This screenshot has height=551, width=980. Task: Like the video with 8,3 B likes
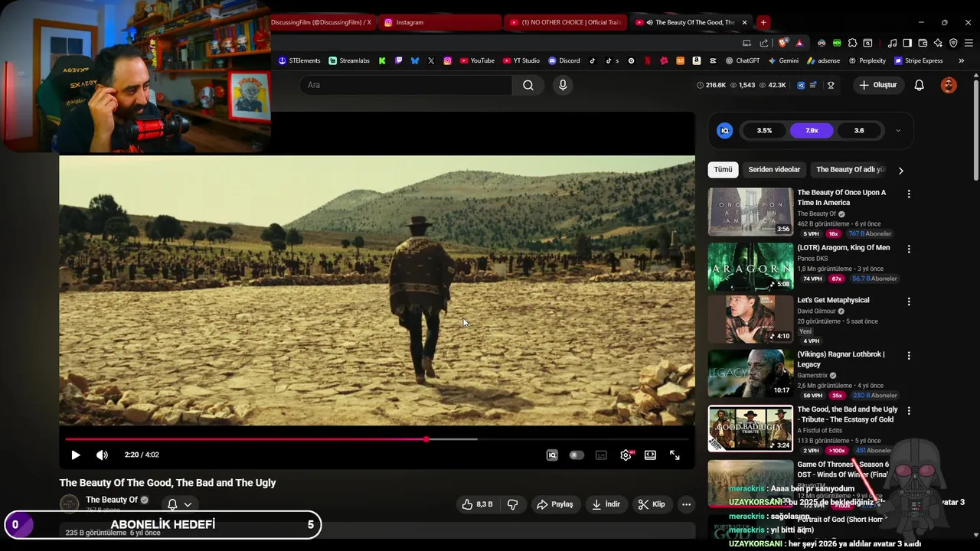coord(476,504)
